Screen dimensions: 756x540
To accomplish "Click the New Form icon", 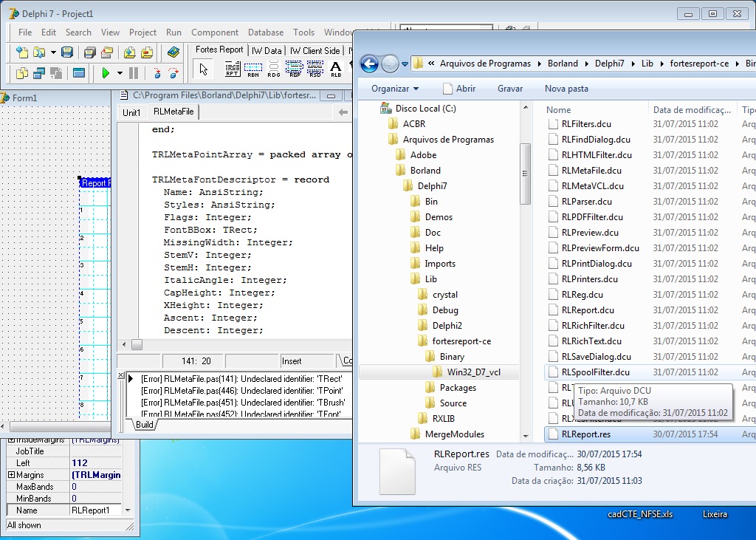I will [x=78, y=73].
